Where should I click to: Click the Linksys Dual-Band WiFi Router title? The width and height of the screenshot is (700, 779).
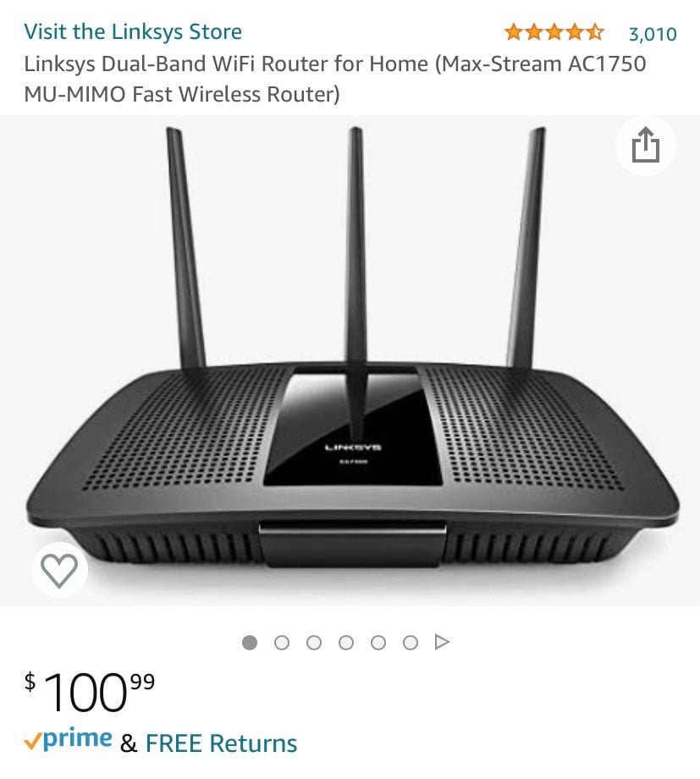335,79
